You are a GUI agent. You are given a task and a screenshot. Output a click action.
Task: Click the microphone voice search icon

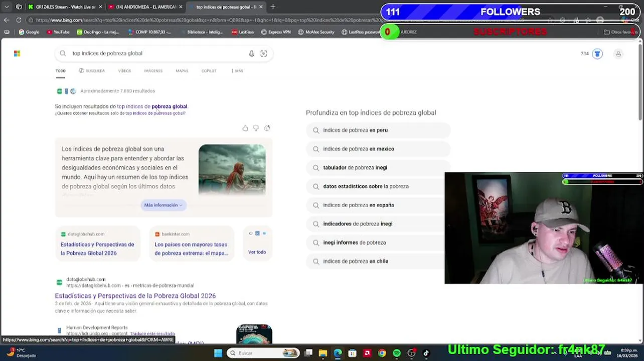point(252,54)
